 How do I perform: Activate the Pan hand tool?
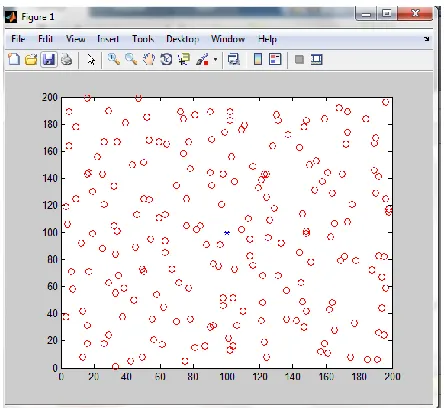(x=149, y=60)
